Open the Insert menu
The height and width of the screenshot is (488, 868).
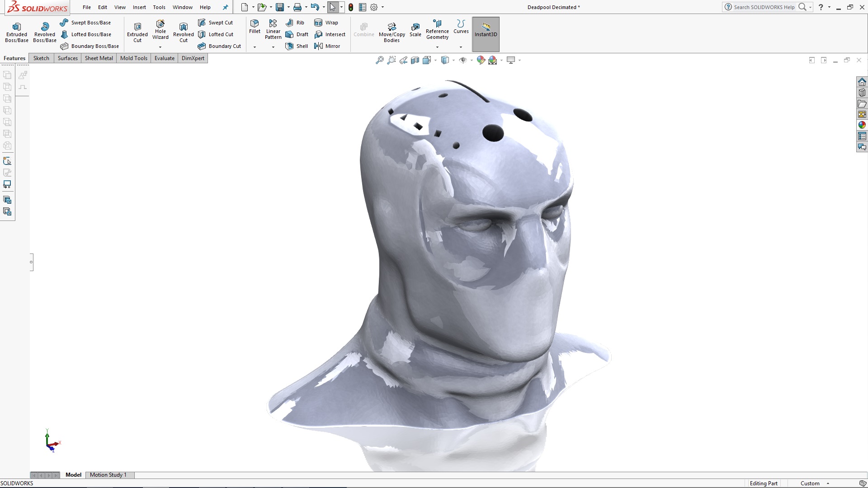139,7
